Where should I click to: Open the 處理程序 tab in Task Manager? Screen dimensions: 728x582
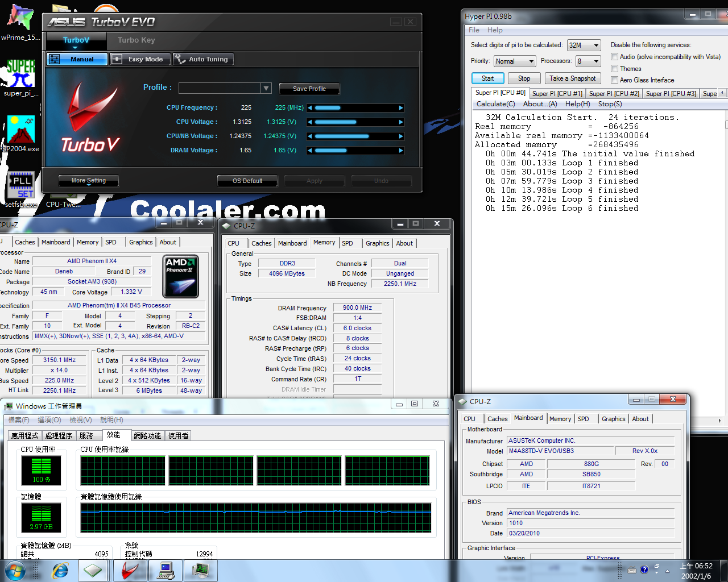click(x=59, y=436)
